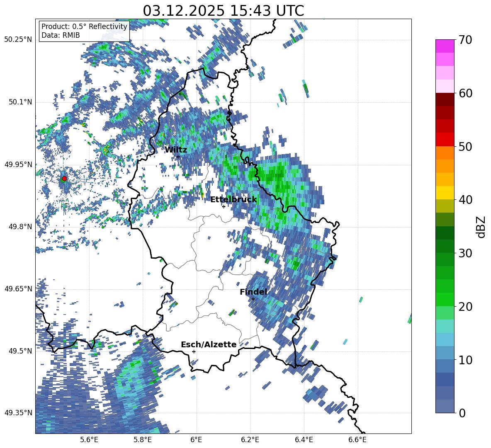Click the 10 tick on the colorbar
The height and width of the screenshot is (448, 491).
tap(465, 360)
